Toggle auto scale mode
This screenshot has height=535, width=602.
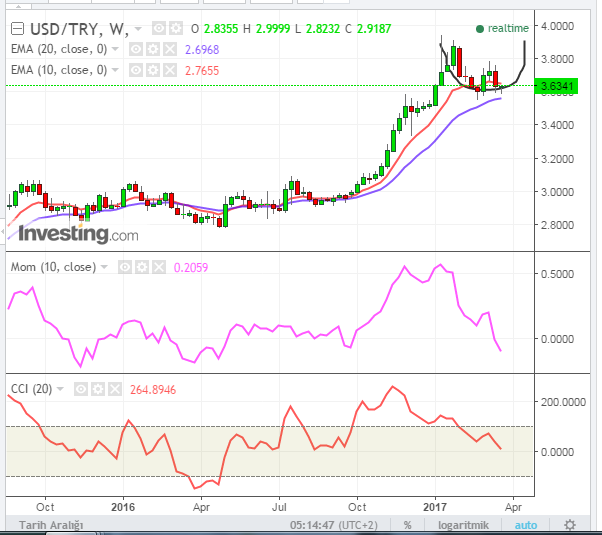point(526,525)
